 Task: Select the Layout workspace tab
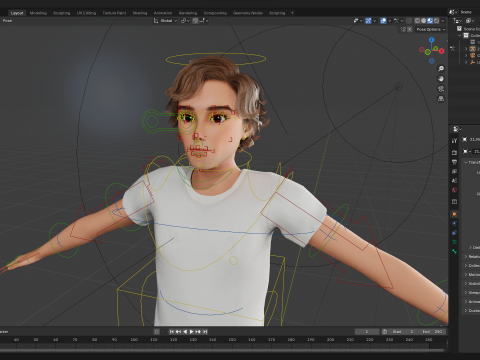17,13
